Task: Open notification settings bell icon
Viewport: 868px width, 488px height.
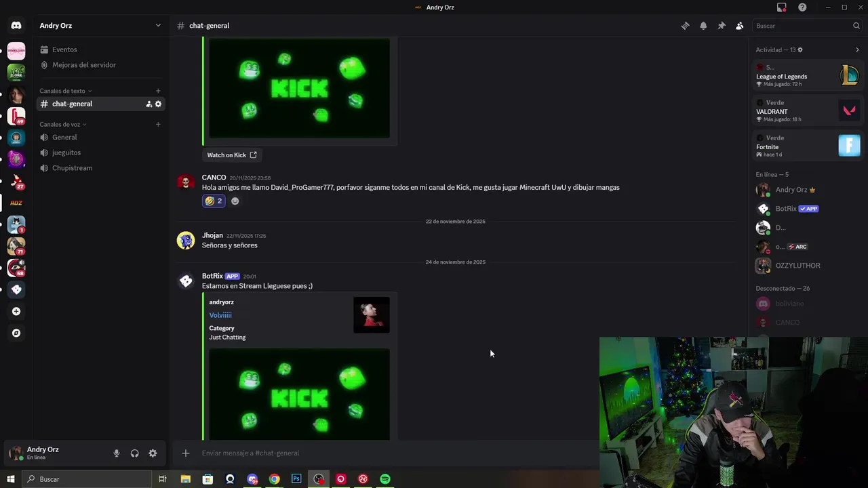Action: point(703,26)
